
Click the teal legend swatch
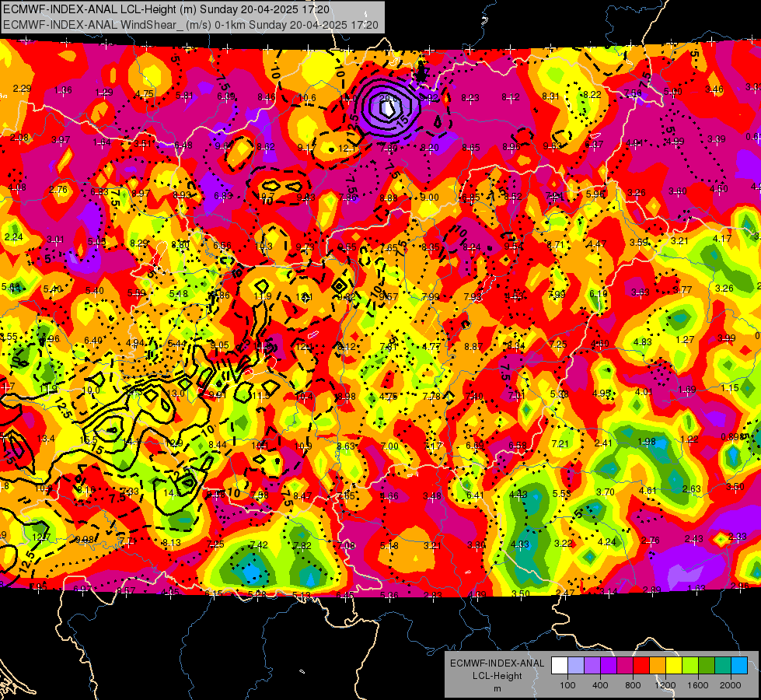[x=723, y=666]
